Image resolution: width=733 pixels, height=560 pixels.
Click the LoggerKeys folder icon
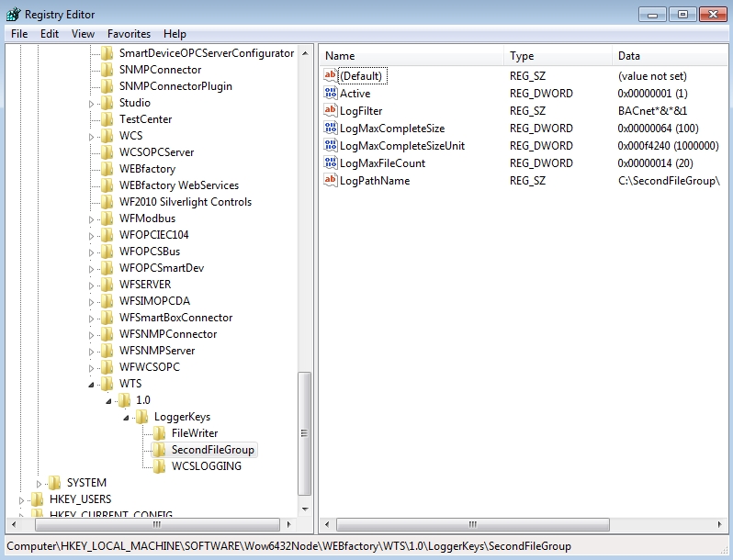(141, 417)
